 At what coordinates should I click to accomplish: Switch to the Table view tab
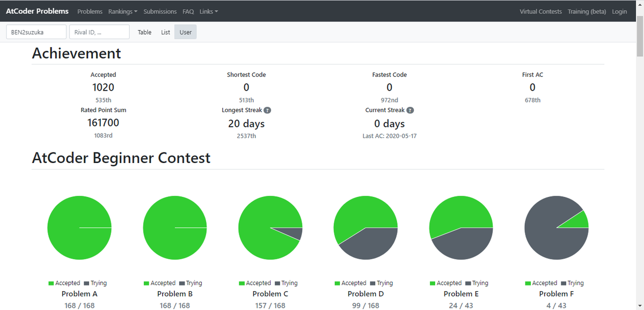[144, 32]
